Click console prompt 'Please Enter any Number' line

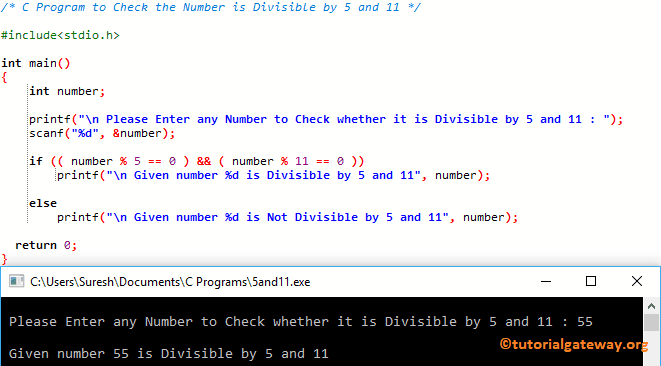[301, 322]
